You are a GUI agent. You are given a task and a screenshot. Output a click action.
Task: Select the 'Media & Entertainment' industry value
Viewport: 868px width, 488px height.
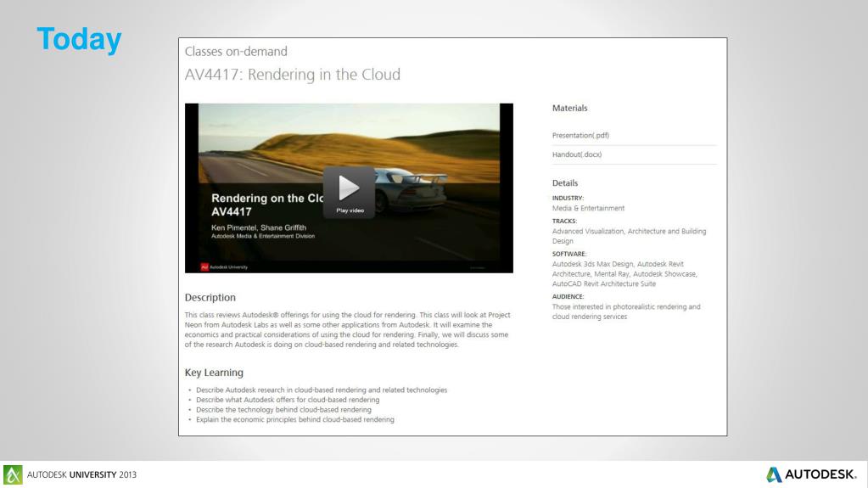(588, 208)
